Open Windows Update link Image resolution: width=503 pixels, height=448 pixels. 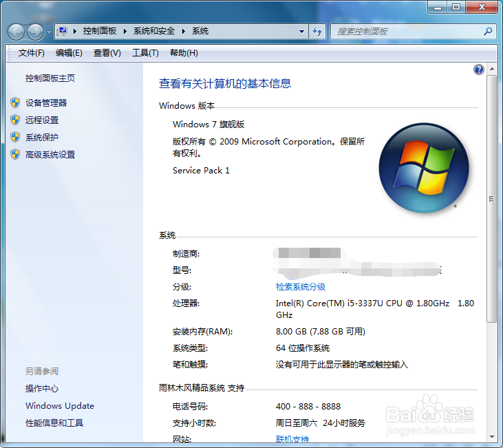click(60, 405)
